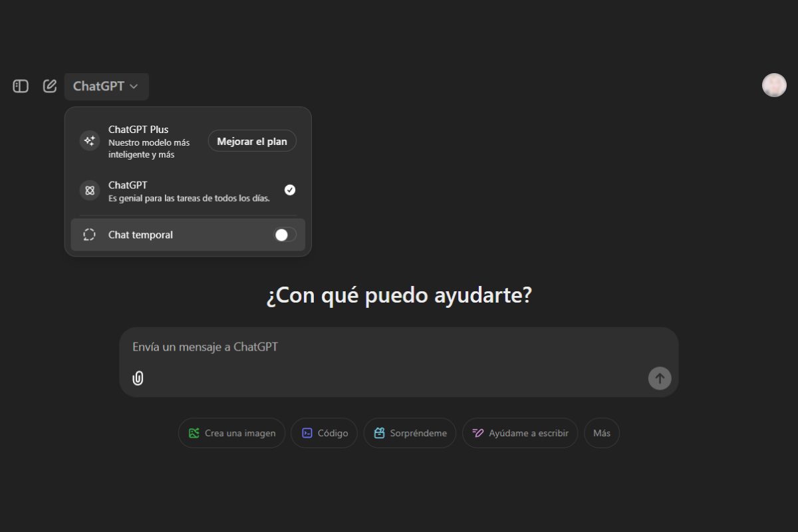The height and width of the screenshot is (532, 798).
Task: Click the checkmark next to ChatGPT model
Action: point(290,190)
